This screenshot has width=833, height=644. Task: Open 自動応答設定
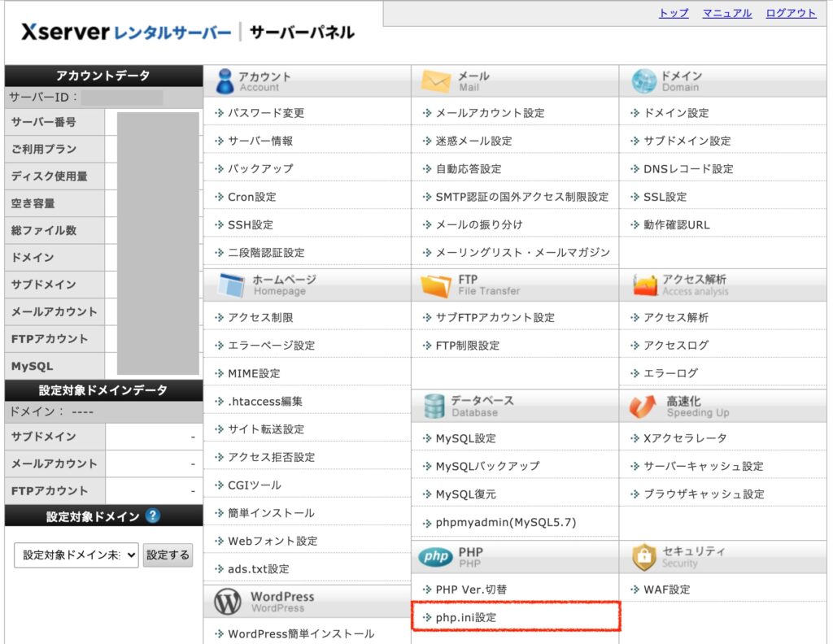coord(468,169)
